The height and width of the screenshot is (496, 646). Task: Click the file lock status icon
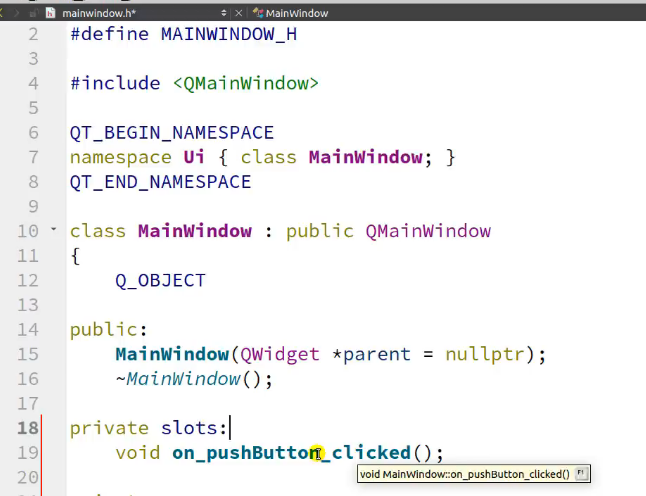[x=33, y=13]
